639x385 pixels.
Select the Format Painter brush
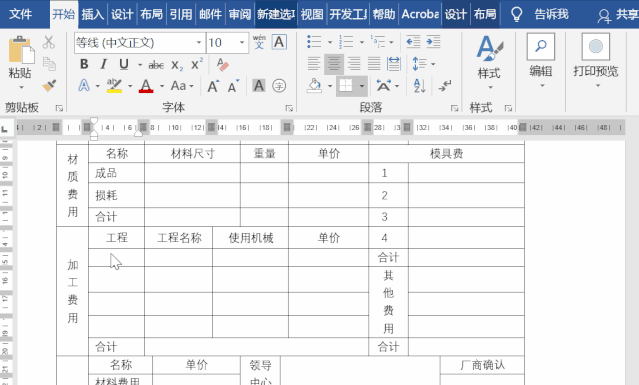click(49, 86)
